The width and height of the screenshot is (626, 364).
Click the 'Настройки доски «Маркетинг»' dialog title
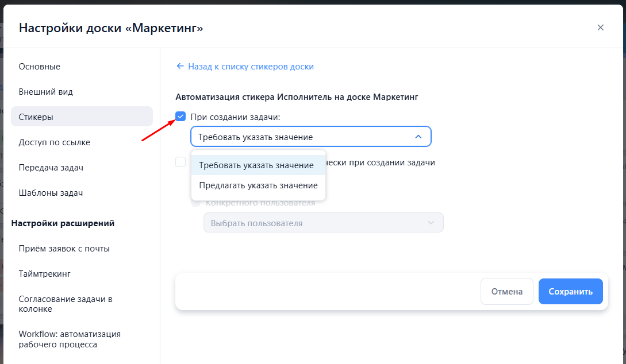point(111,28)
